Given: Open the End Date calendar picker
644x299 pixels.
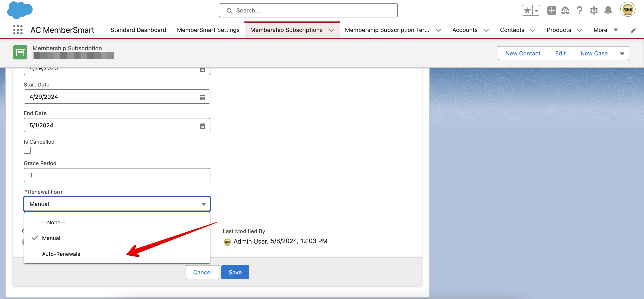Looking at the screenshot, I should [202, 126].
